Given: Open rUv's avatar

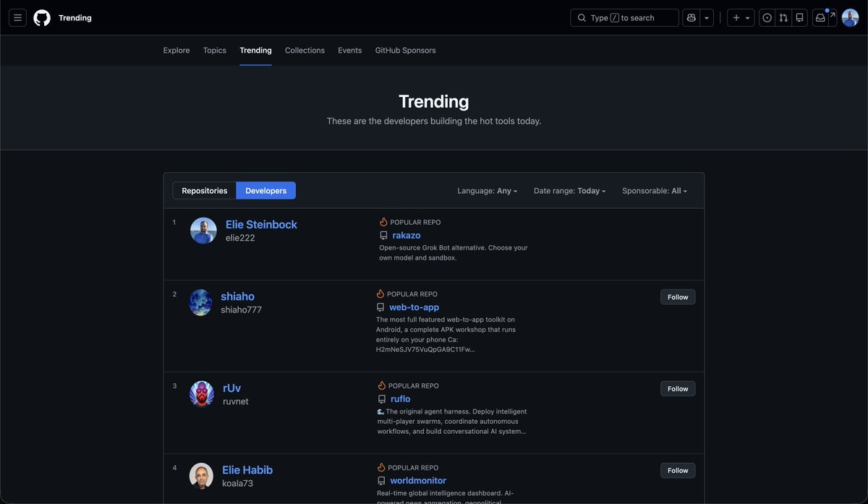Looking at the screenshot, I should click(202, 394).
